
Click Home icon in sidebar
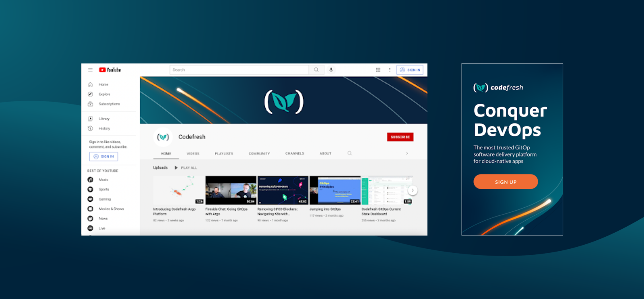click(x=90, y=85)
